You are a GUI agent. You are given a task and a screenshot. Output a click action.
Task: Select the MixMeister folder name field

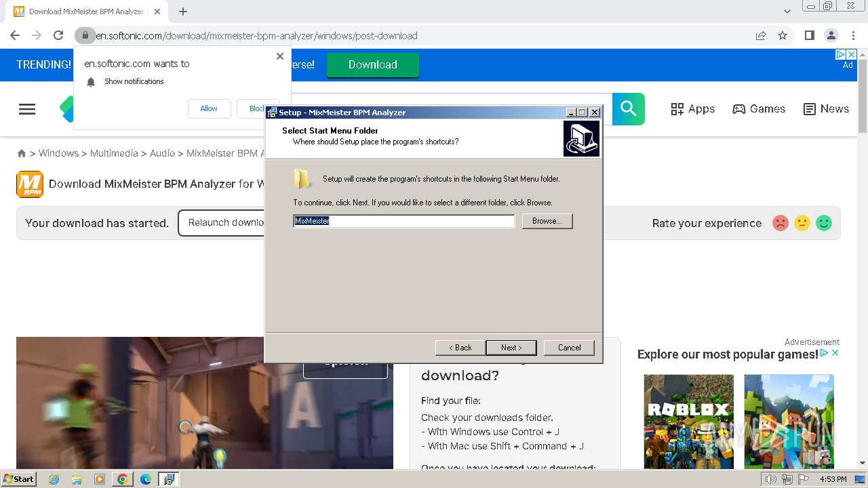coord(404,221)
